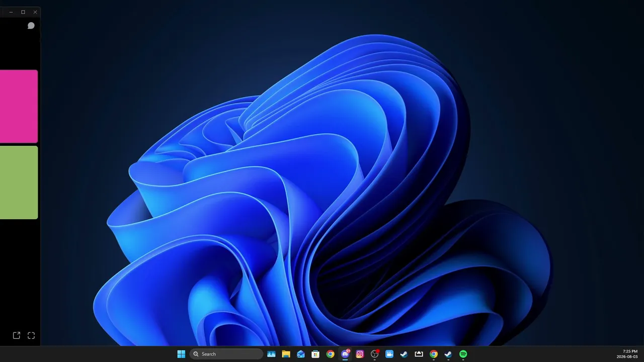
Task: Open the Zoom icon on the taskbar
Action: click(389, 354)
